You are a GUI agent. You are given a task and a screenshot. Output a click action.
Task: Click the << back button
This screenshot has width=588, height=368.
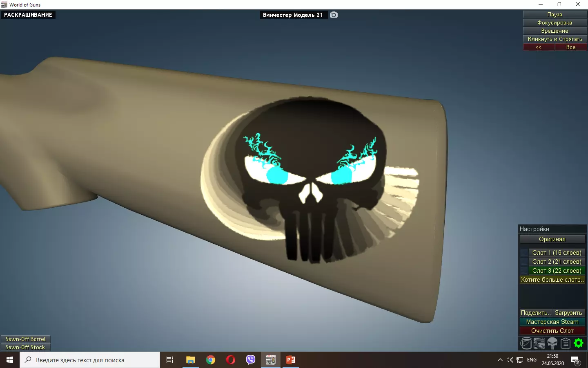click(539, 47)
